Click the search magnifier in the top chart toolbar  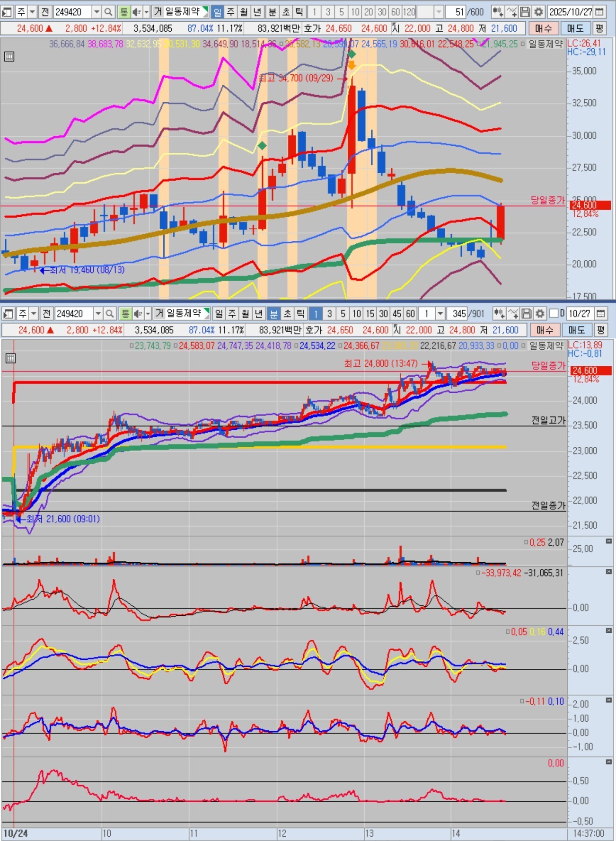pos(108,12)
